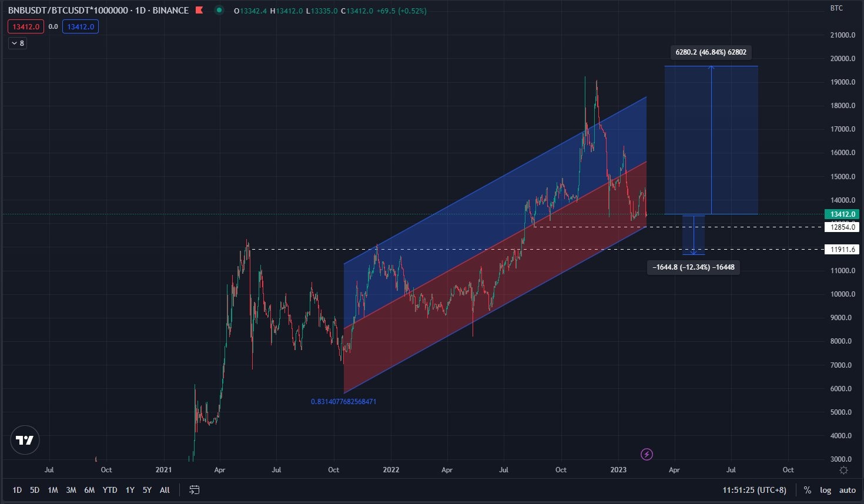864x504 pixels.
Task: Toggle the red sell price button showing 13412.0
Action: click(x=25, y=26)
